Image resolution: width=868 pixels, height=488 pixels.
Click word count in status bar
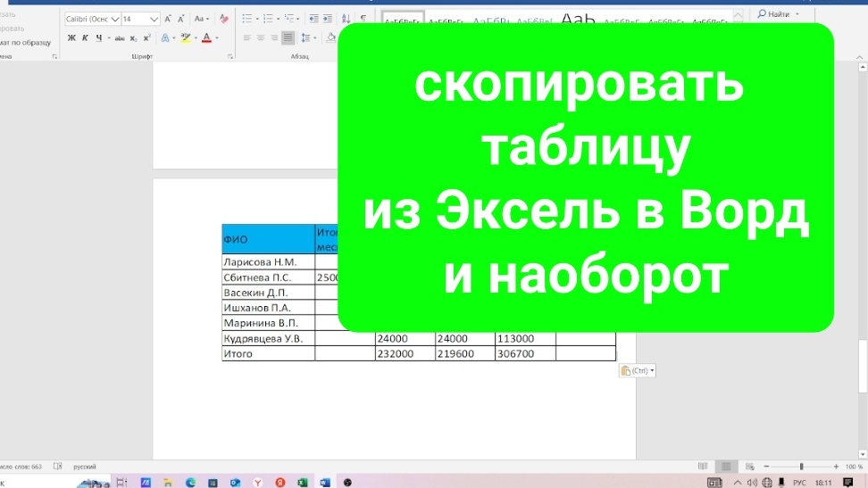pyautogui.click(x=21, y=467)
